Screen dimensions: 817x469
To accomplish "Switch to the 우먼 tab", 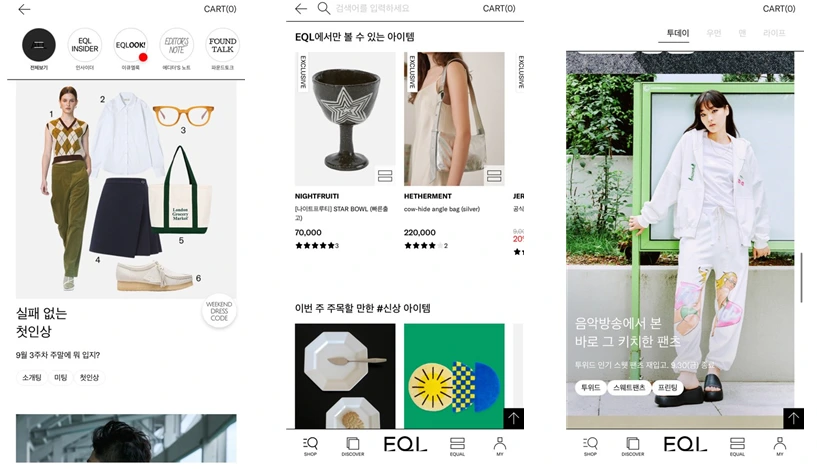I will point(713,33).
